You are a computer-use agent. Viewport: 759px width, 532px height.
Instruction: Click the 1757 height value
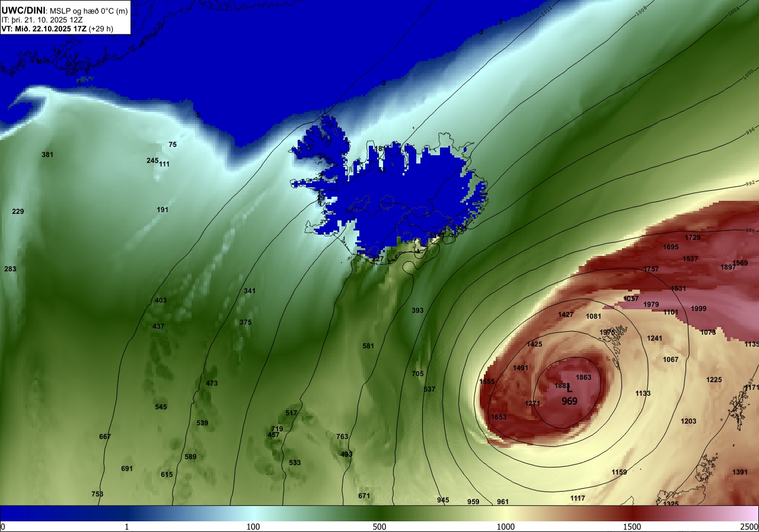click(651, 269)
